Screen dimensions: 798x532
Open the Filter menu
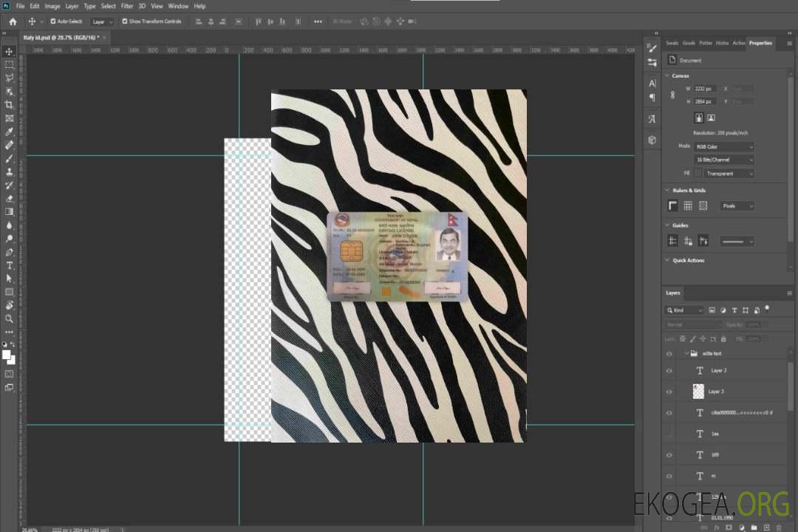point(127,6)
